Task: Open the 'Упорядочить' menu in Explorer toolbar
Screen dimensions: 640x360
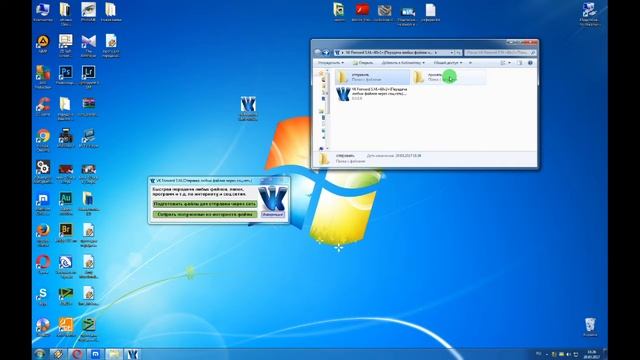Action: click(x=331, y=63)
